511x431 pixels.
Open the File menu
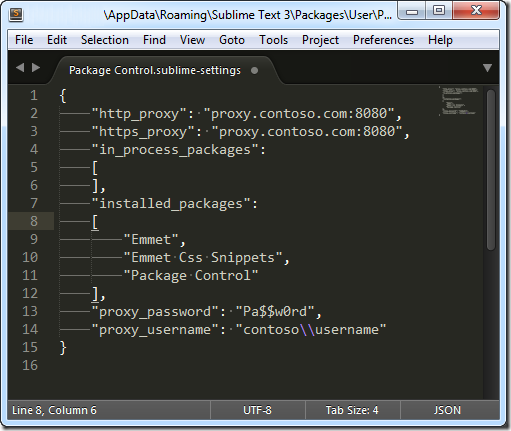(24, 40)
